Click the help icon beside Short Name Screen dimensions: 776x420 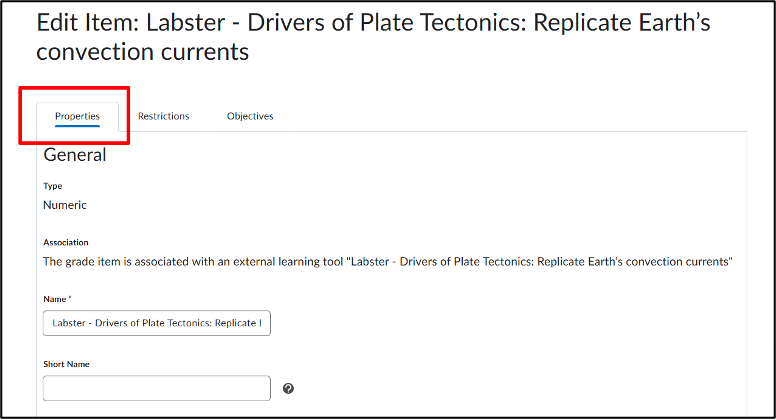pos(289,389)
